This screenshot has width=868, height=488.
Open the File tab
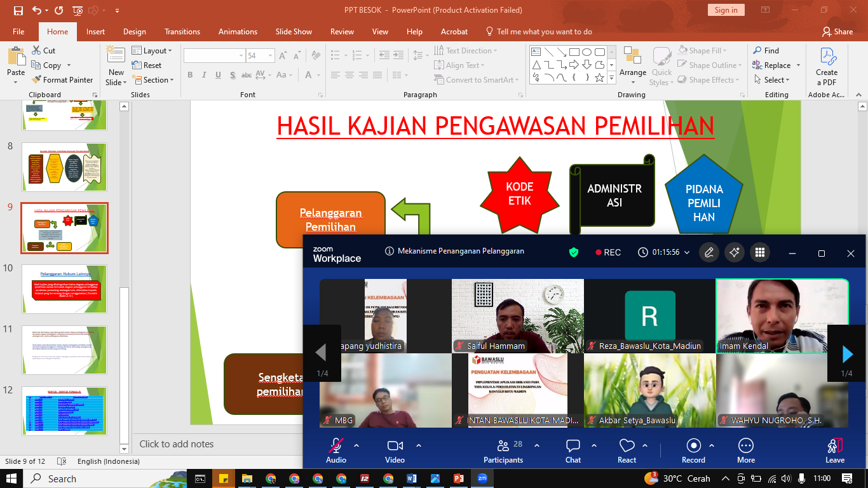[18, 32]
